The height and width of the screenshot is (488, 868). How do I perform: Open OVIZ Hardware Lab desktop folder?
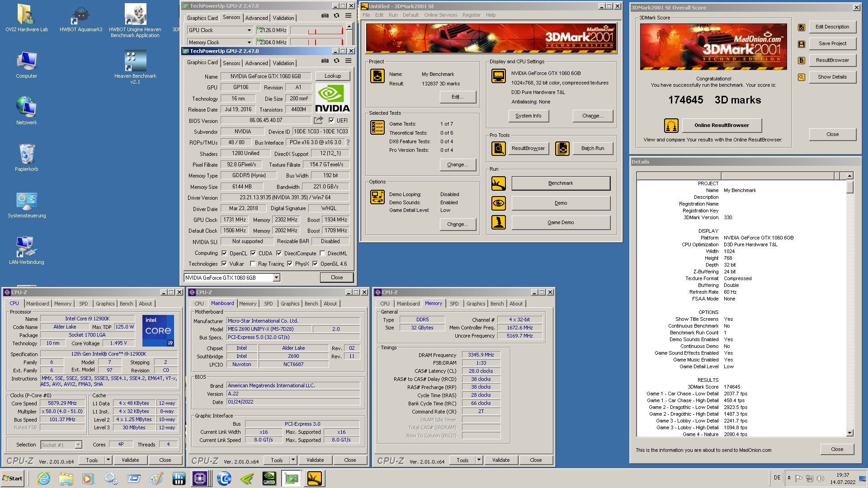pos(26,18)
